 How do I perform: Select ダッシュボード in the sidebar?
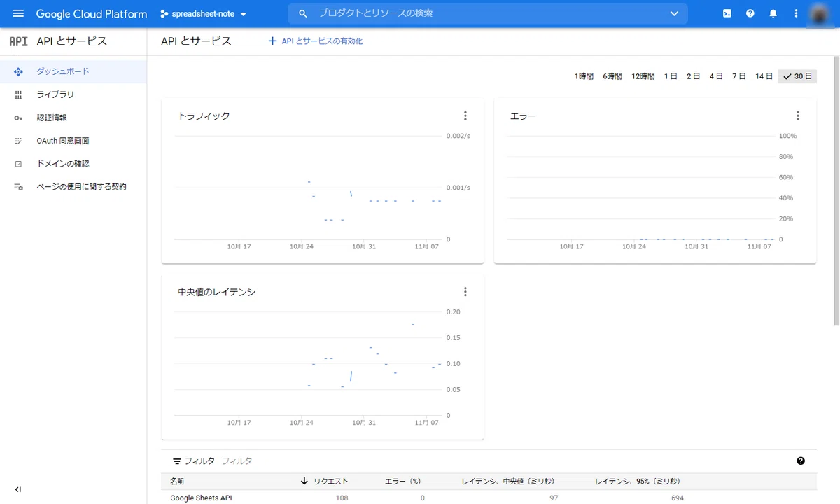73,71
